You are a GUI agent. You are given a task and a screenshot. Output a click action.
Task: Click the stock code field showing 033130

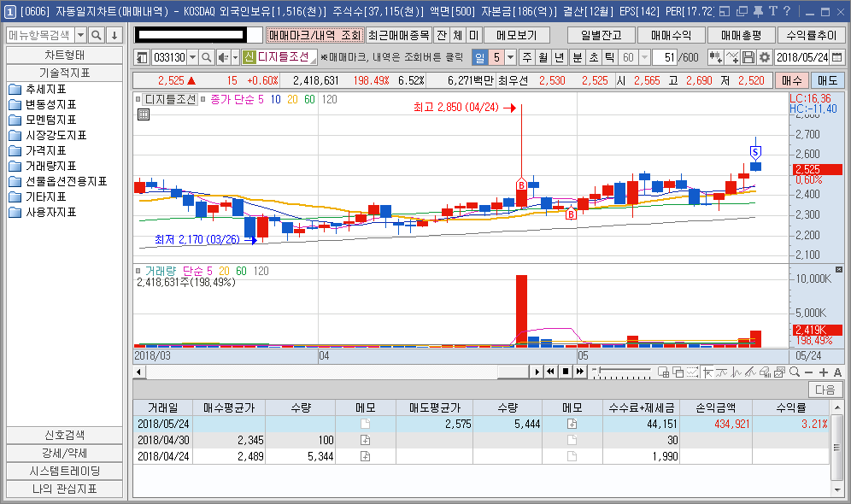tap(169, 57)
